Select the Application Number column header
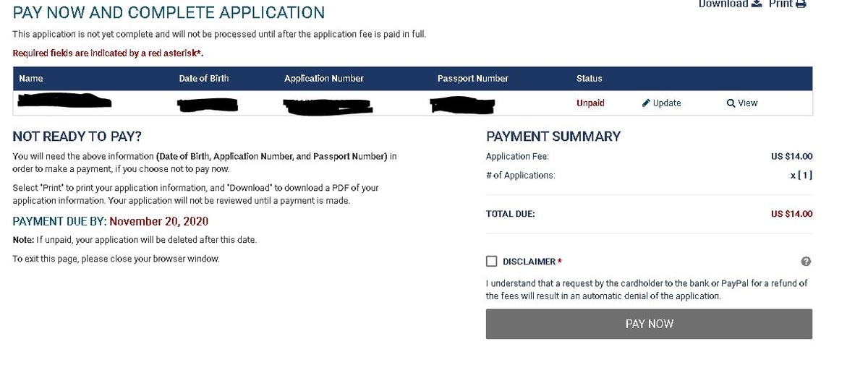The height and width of the screenshot is (370, 868). 324,78
